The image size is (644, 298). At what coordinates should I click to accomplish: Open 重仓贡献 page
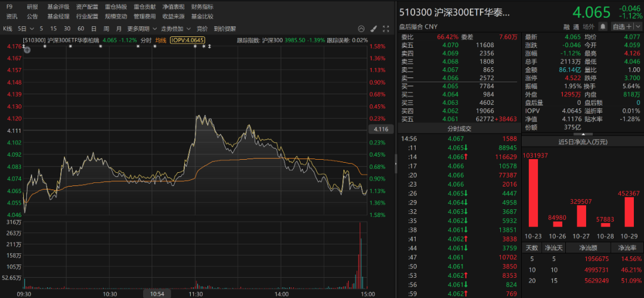click(144, 7)
